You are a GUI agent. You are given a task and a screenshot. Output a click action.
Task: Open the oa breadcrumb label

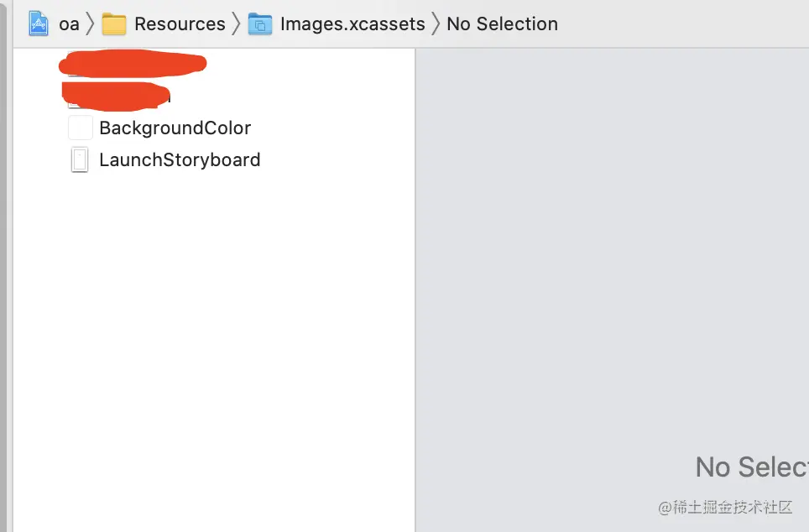(x=69, y=23)
